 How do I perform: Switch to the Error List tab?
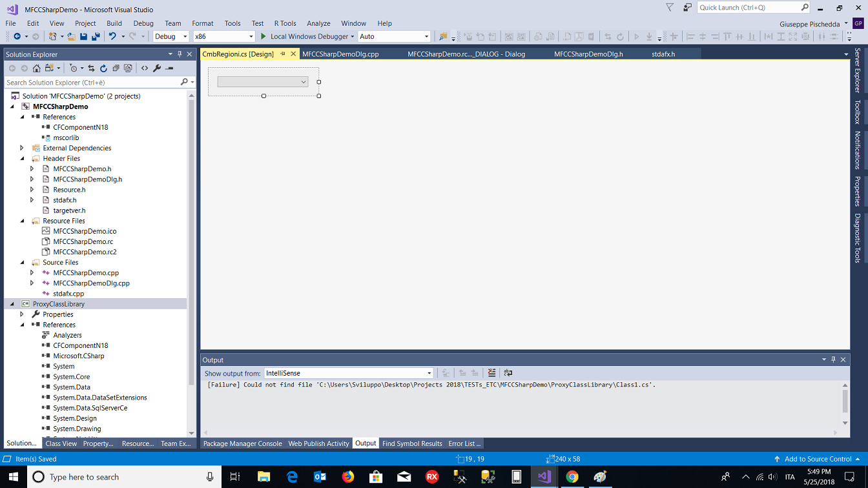tap(464, 443)
